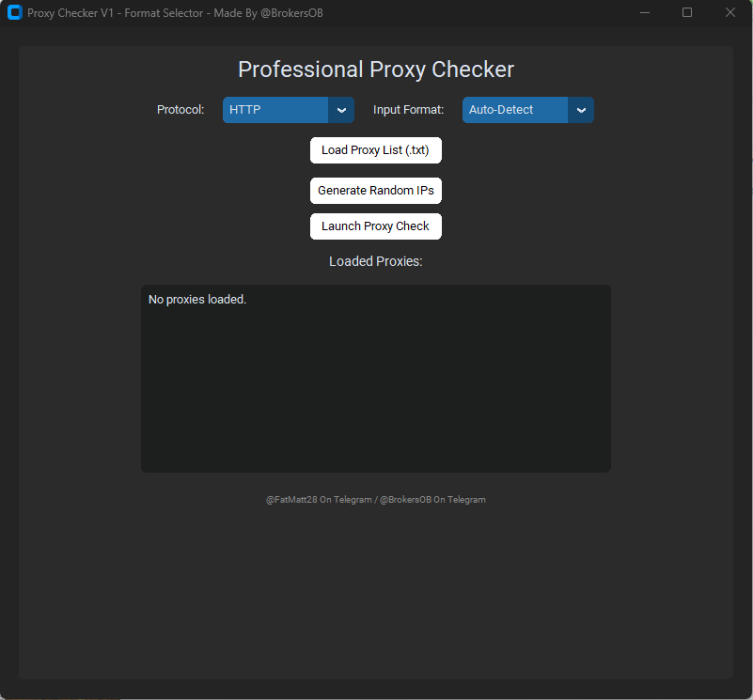The image size is (753, 700).
Task: Minimize the Proxy Checker window
Action: [x=645, y=13]
